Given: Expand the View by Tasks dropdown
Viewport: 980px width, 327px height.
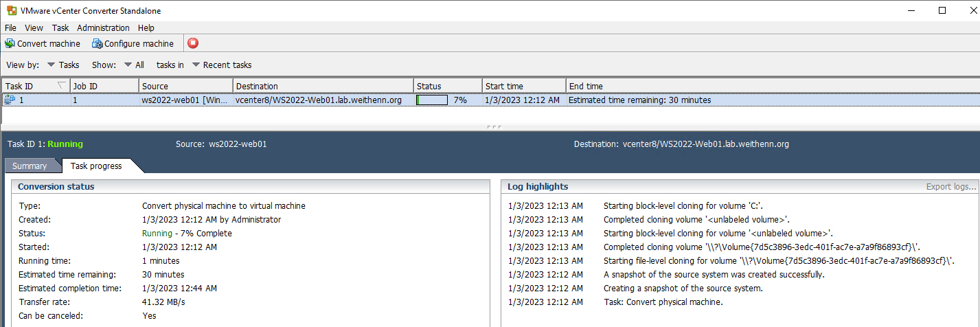Looking at the screenshot, I should tap(63, 65).
